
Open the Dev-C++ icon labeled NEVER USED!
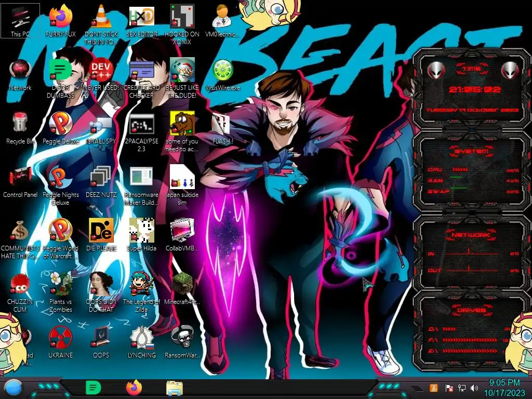tap(101, 75)
